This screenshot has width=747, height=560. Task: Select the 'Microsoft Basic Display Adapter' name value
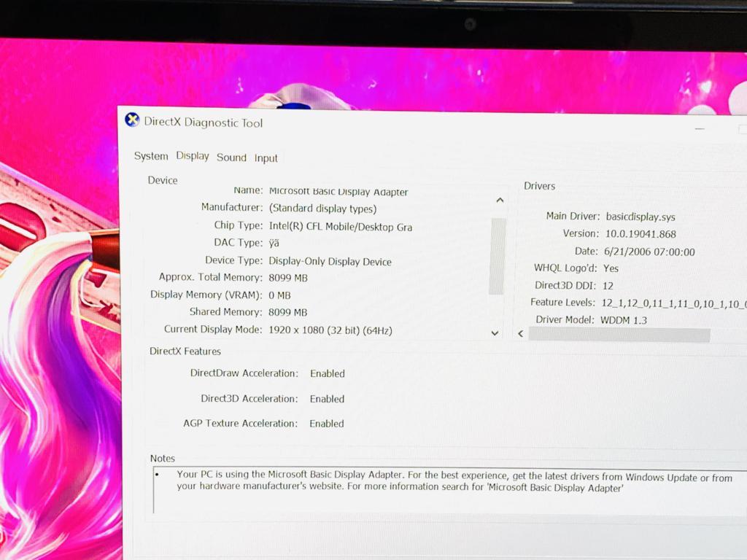(x=338, y=192)
